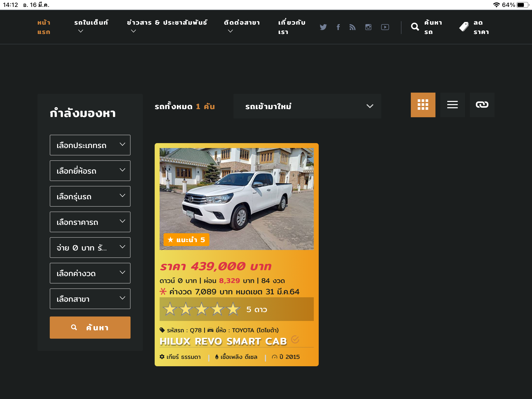Viewport: 532px width, 399px height.
Task: Open the Instagram icon link
Action: [368, 27]
